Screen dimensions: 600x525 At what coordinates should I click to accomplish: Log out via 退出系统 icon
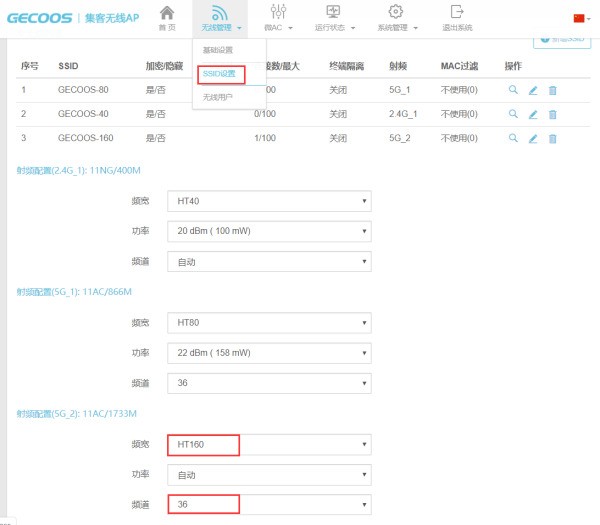[457, 12]
